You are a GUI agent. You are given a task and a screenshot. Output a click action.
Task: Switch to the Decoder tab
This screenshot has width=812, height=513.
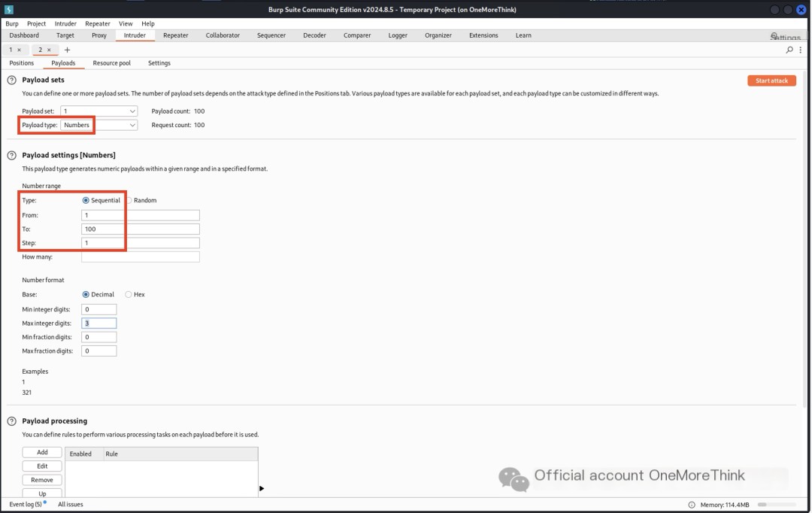tap(314, 35)
